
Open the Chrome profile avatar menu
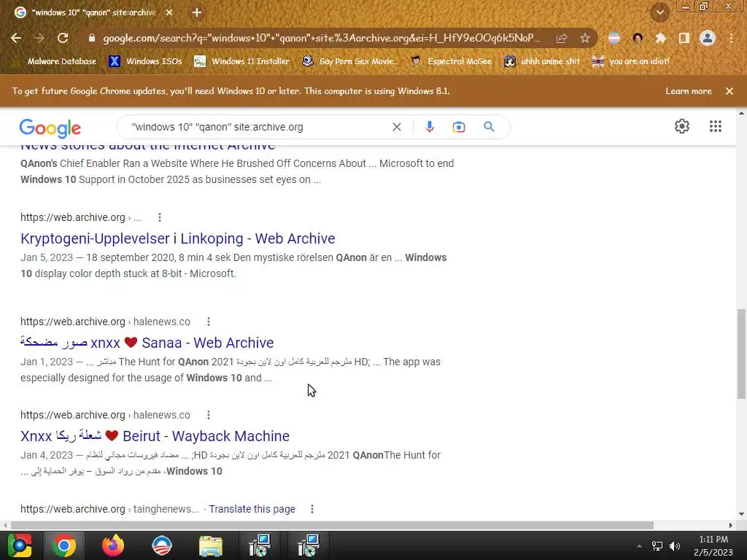[708, 38]
